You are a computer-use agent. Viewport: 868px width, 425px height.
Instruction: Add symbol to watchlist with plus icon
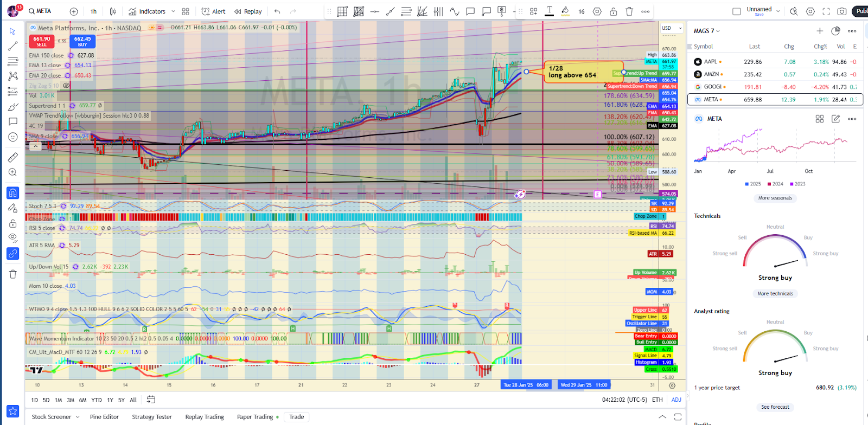(820, 31)
